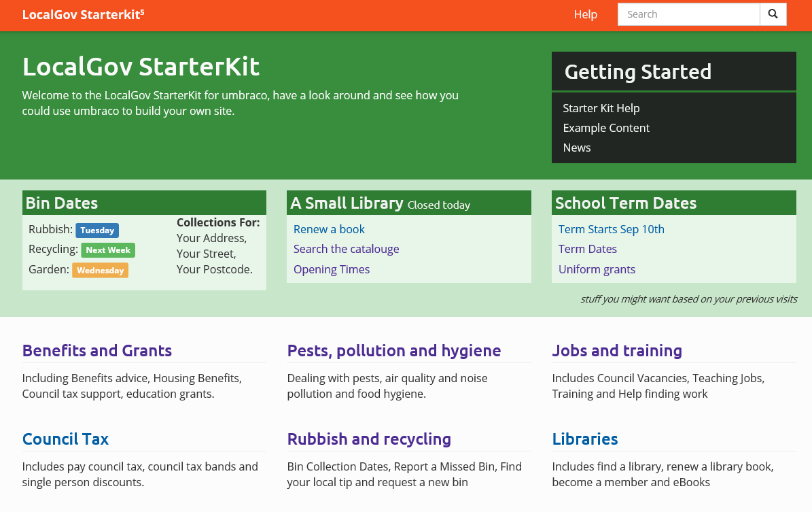The height and width of the screenshot is (512, 812).
Task: View library Opening Times link
Action: (x=332, y=269)
